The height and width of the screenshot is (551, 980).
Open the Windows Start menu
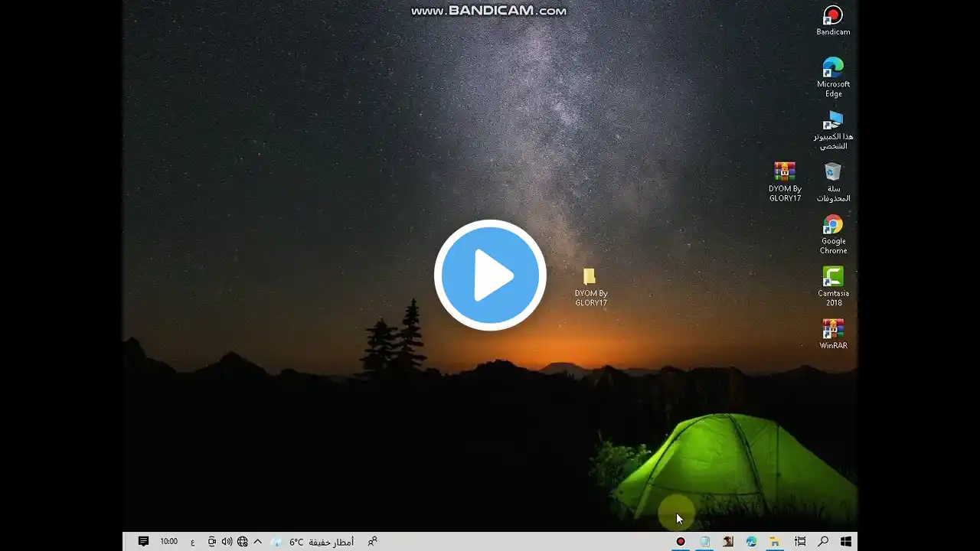[846, 542]
